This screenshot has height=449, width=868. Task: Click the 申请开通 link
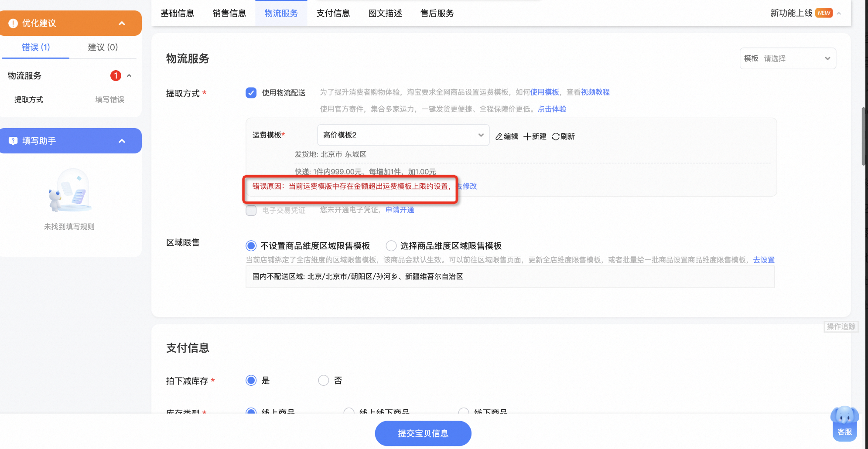400,210
